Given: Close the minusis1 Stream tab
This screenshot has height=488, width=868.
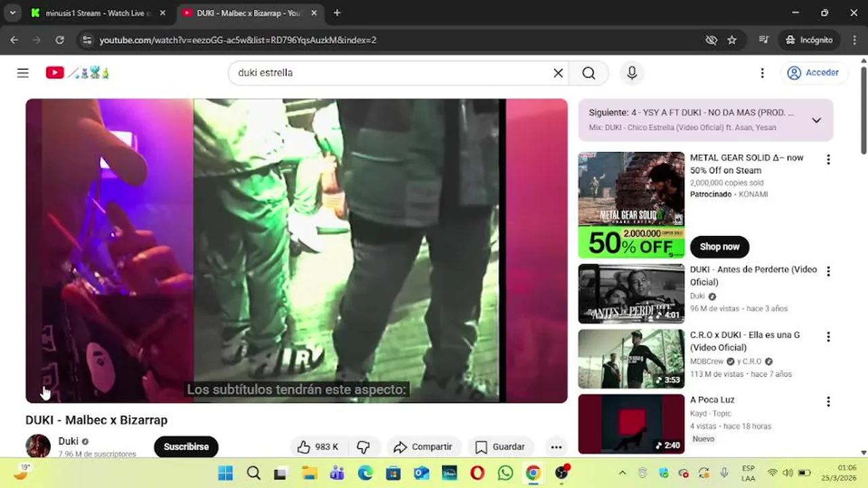Looking at the screenshot, I should 163,13.
